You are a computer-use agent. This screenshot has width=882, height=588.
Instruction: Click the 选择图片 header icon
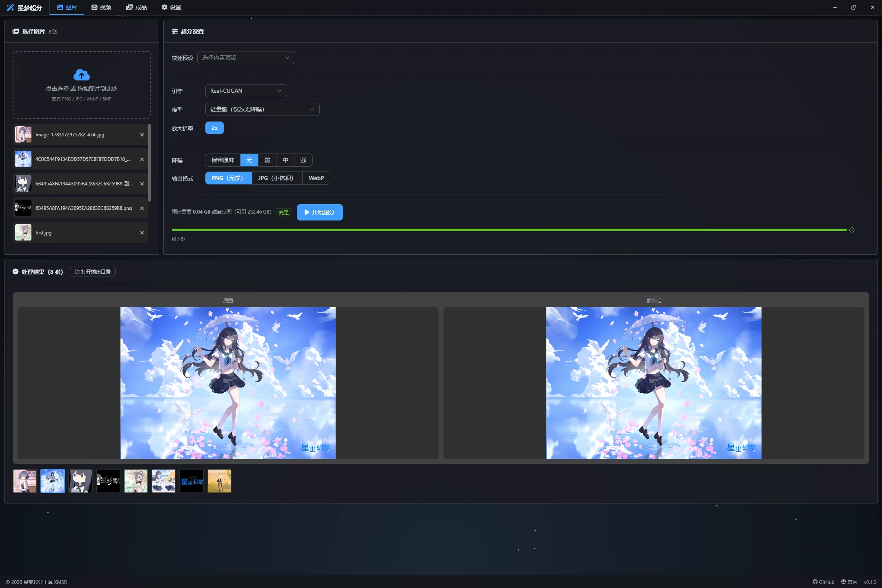pos(16,31)
